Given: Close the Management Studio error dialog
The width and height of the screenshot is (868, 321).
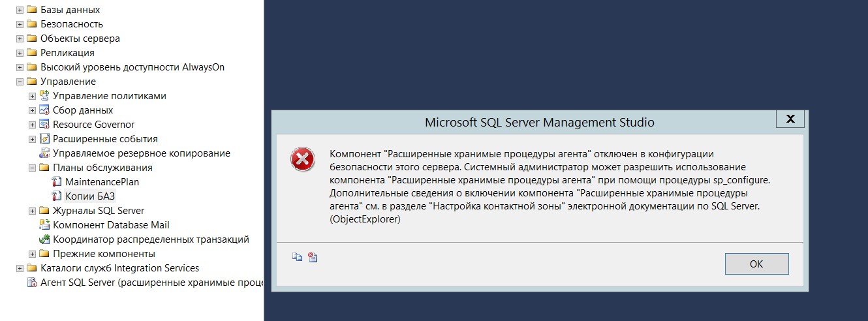Looking at the screenshot, I should tap(790, 119).
